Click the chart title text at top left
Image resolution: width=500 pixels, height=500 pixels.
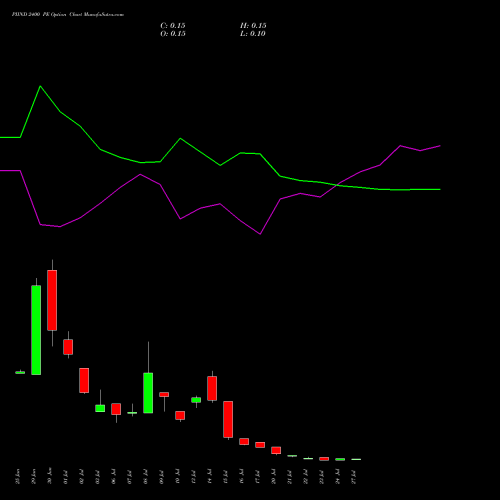coord(68,15)
